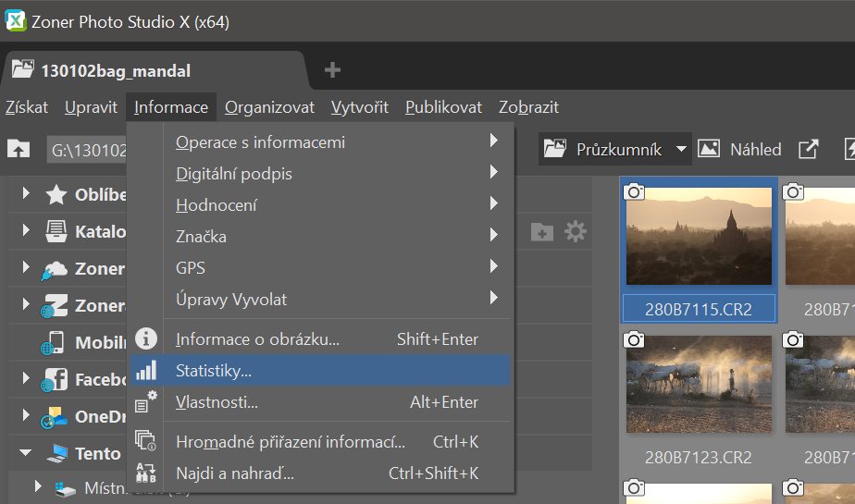This screenshot has width=855, height=504.
Task: Select Oblíbené star icon
Action: (x=56, y=194)
